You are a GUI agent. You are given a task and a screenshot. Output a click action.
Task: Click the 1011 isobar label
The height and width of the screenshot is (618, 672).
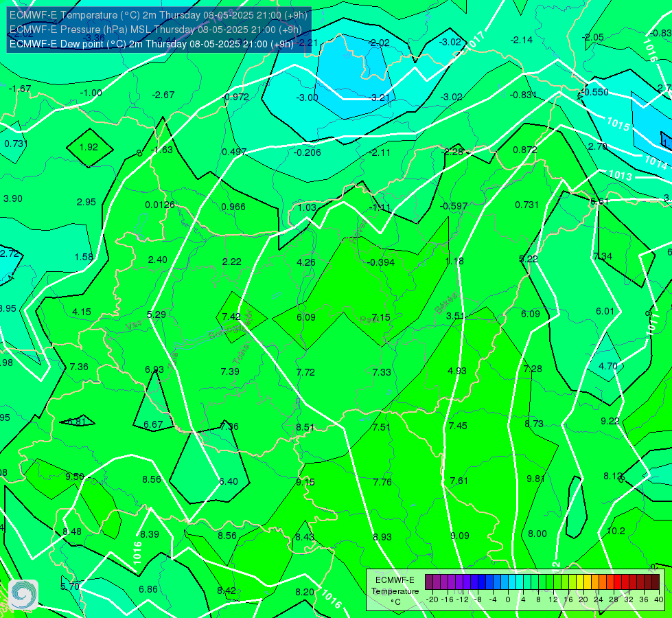pos(652,324)
